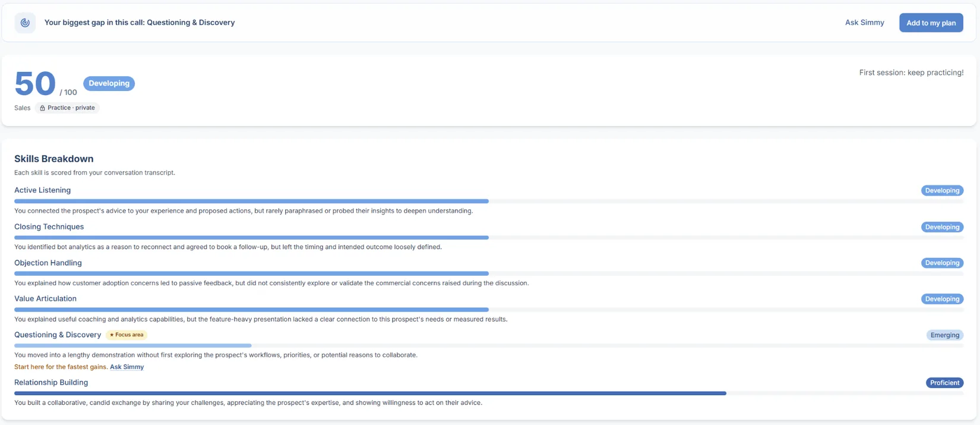Click Developing badge for Objection Handling
This screenshot has height=425, width=980.
[942, 263]
